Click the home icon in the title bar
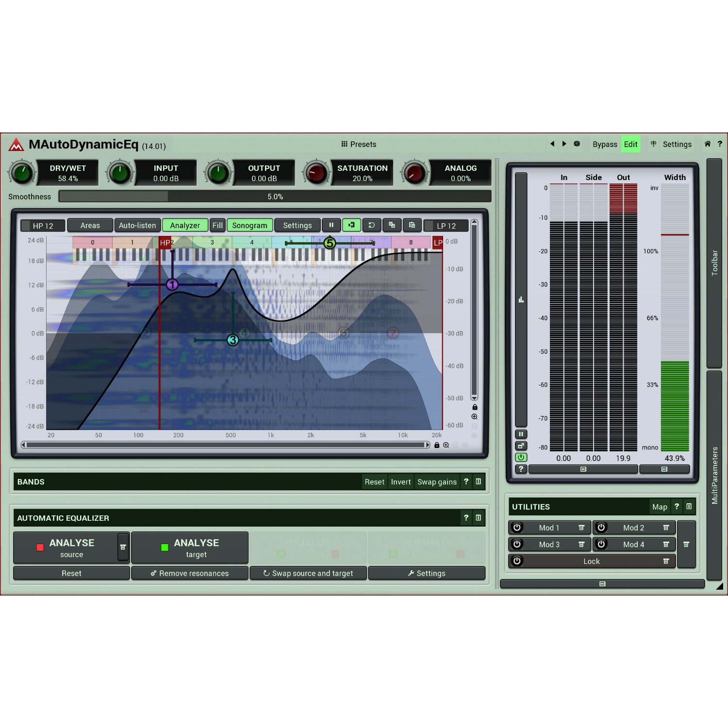728x728 pixels. [x=708, y=144]
